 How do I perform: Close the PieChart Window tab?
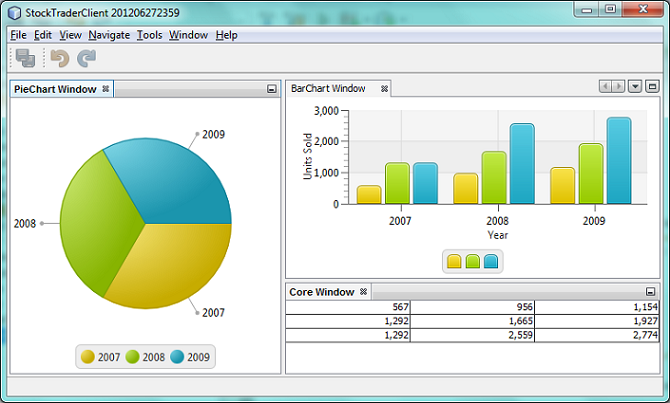click(x=106, y=89)
